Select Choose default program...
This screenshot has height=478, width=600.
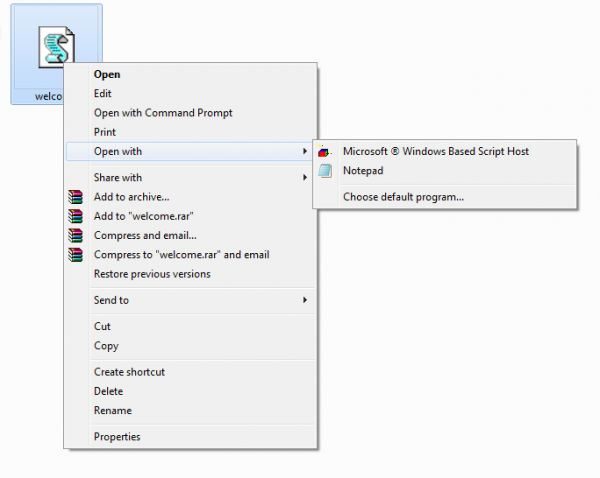click(x=445, y=197)
